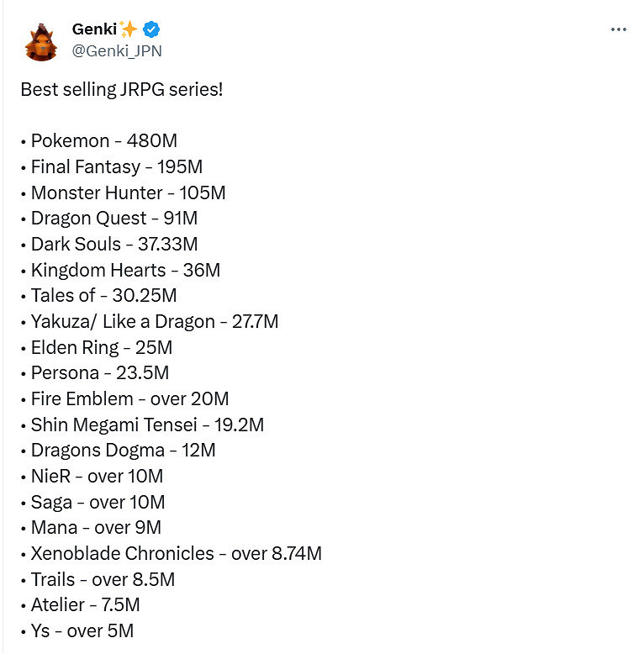
Task: Click the 'Ys - over 5M' line
Action: (x=82, y=630)
